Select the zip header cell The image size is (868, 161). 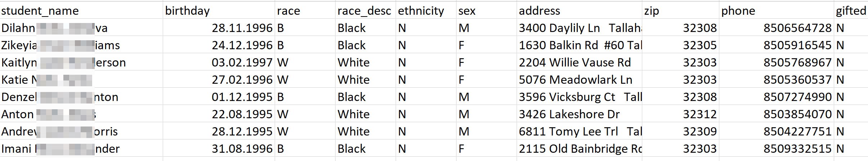click(x=652, y=11)
